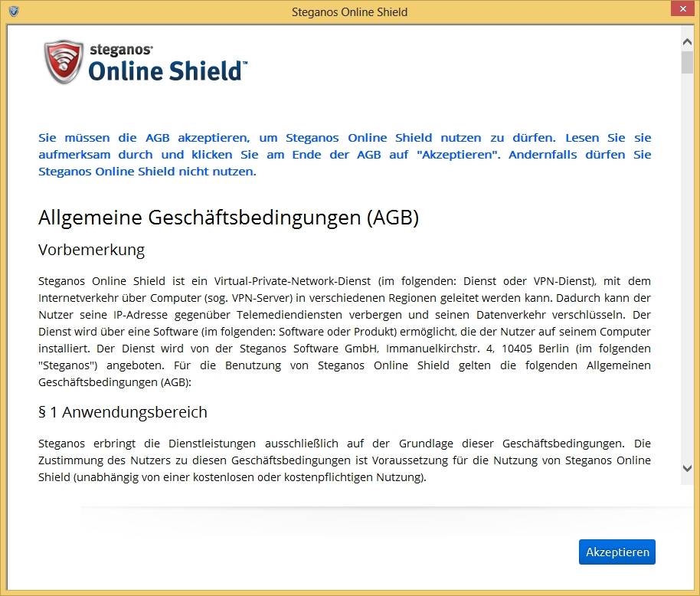Viewport: 700px width, 596px height.
Task: Click the title bar shield app icon
Action: coord(14,11)
